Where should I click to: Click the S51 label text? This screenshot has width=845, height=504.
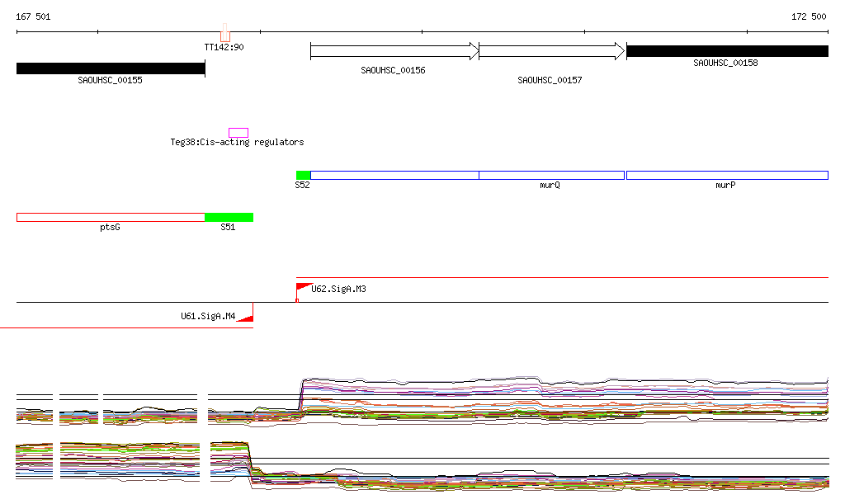pyautogui.click(x=228, y=227)
